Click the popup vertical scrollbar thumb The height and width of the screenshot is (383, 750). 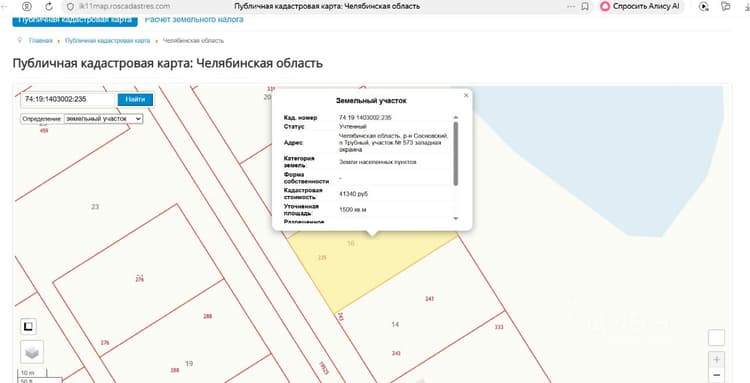coord(455,153)
